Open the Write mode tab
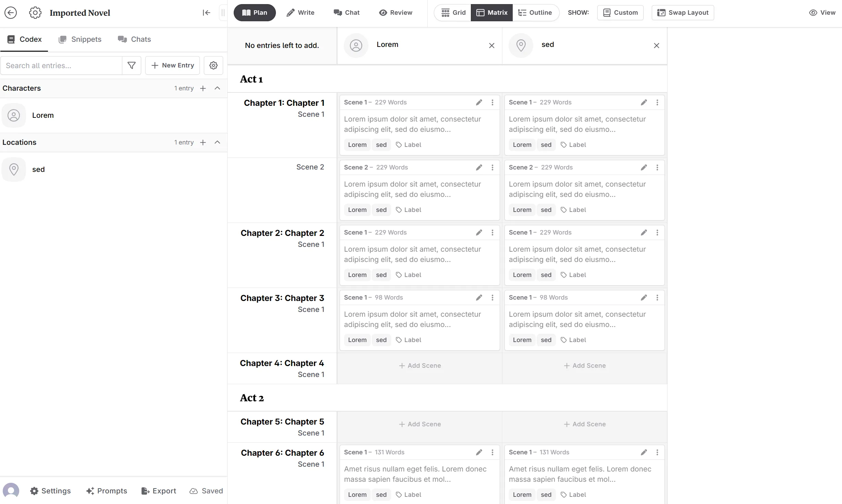 300,13
